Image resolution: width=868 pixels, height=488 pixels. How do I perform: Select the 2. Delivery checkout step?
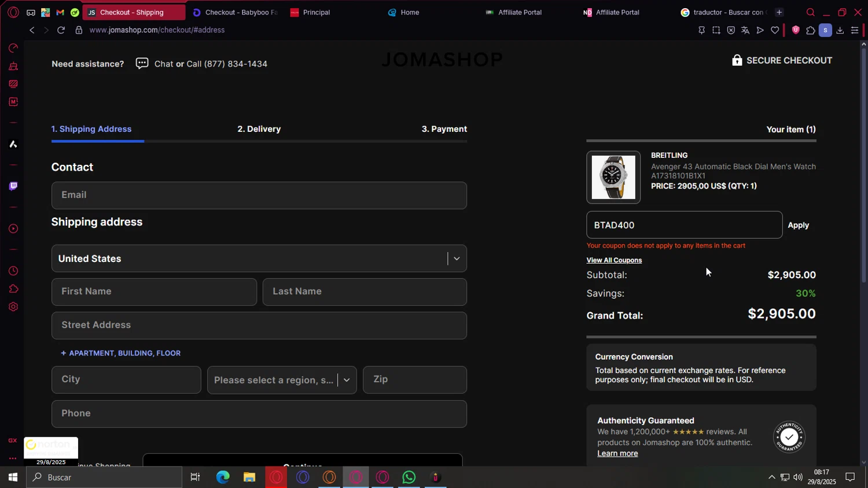(259, 129)
